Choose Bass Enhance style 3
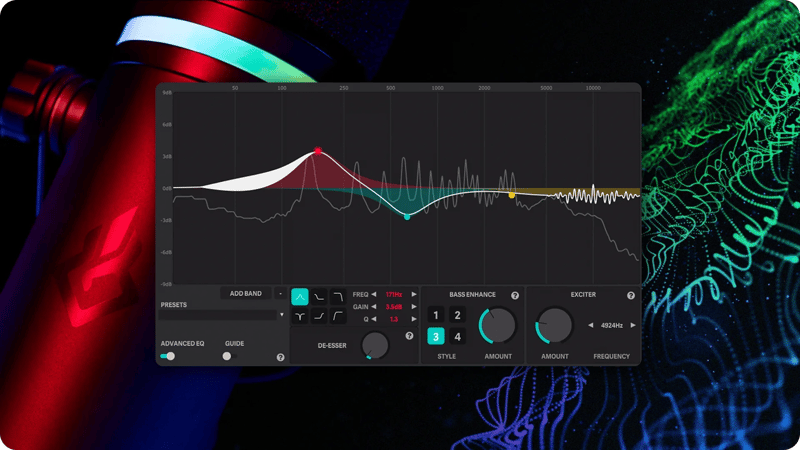This screenshot has height=450, width=800. pos(436,336)
